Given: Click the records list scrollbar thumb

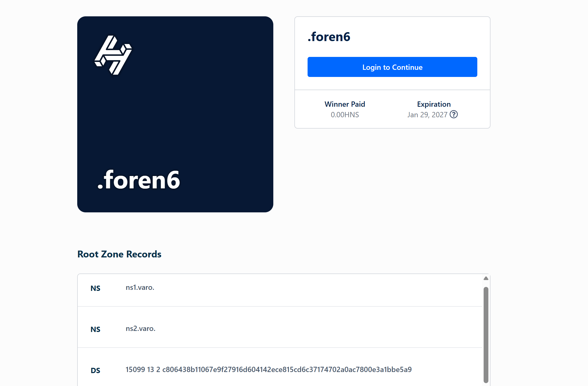Looking at the screenshot, I should [486, 335].
